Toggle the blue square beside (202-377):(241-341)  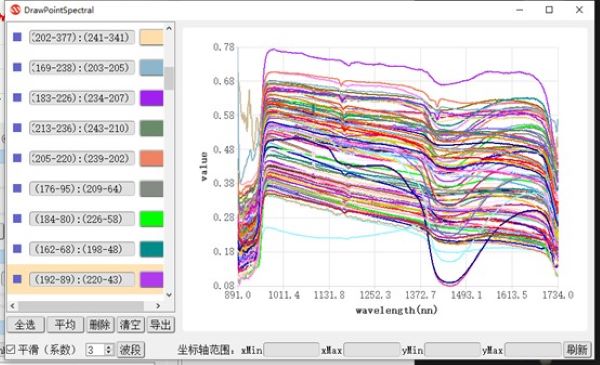(17, 37)
